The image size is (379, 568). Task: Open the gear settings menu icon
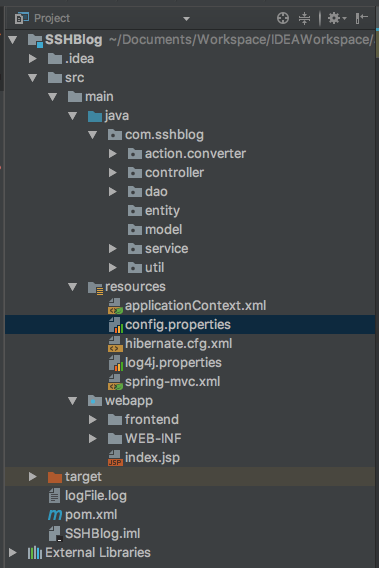pyautogui.click(x=337, y=18)
